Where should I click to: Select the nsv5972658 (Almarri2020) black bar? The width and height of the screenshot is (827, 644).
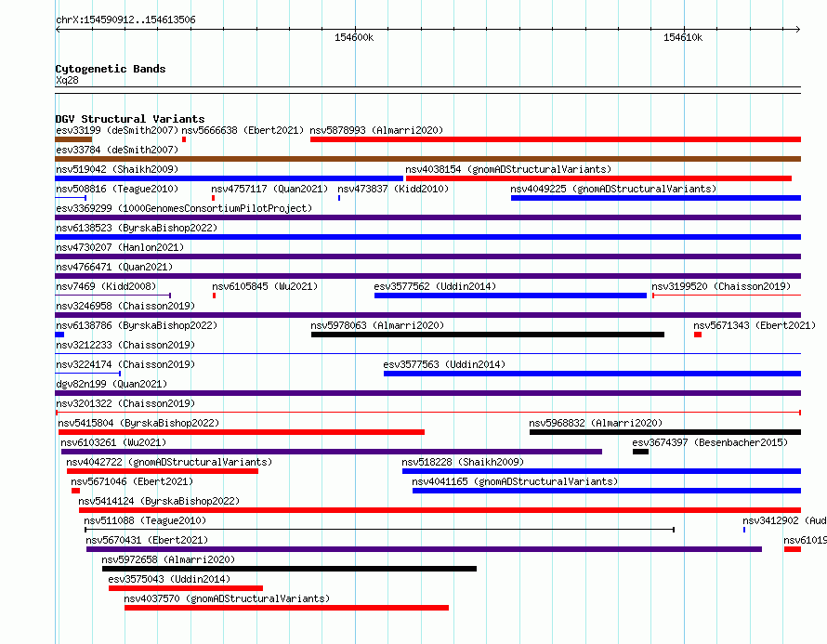(290, 569)
